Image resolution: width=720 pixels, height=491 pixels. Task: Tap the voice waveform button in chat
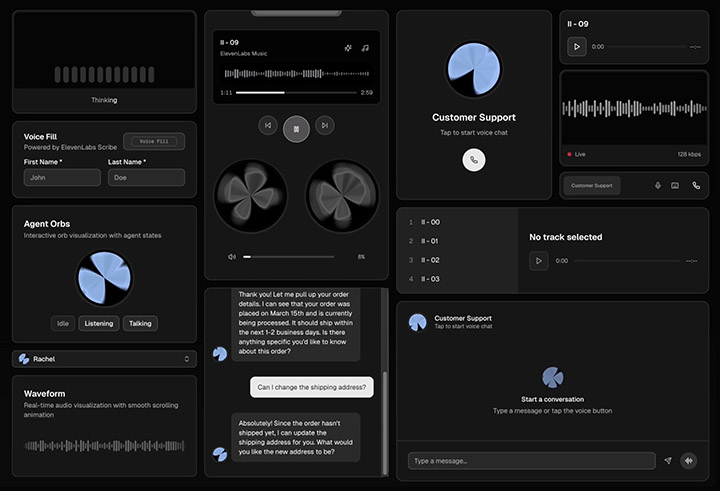click(688, 461)
